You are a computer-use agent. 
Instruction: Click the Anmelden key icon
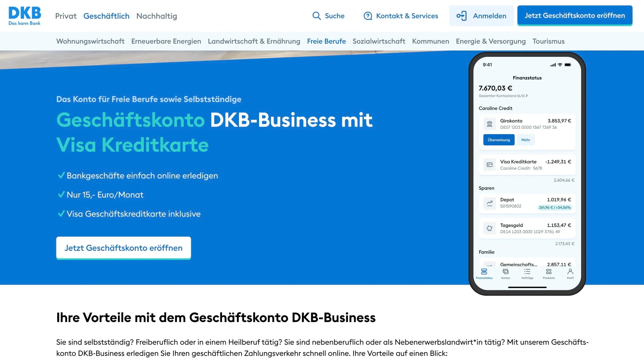click(x=461, y=16)
